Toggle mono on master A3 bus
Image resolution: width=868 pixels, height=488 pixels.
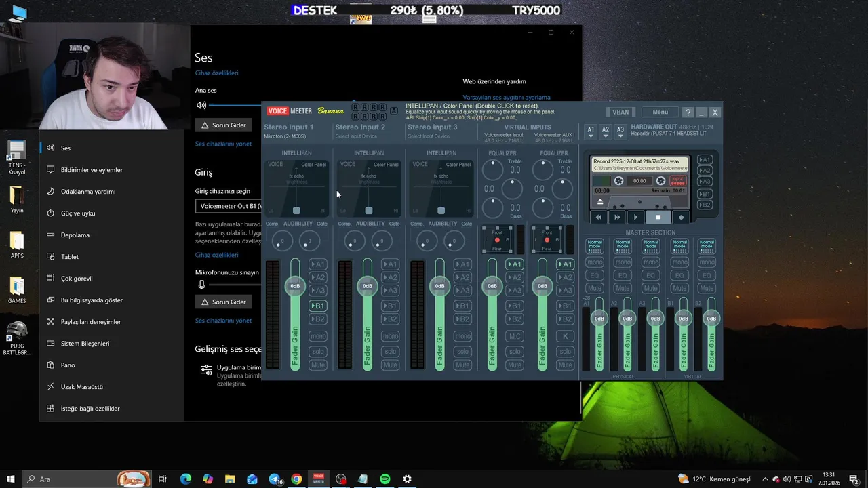pos(650,262)
